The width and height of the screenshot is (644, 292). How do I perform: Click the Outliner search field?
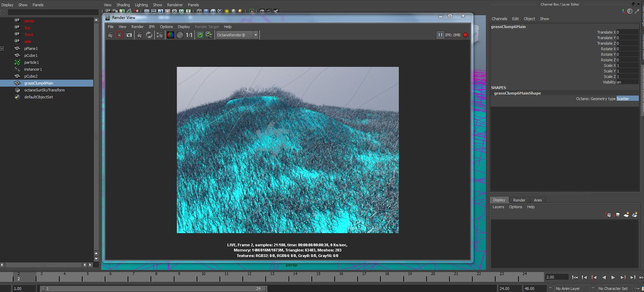coord(53,12)
